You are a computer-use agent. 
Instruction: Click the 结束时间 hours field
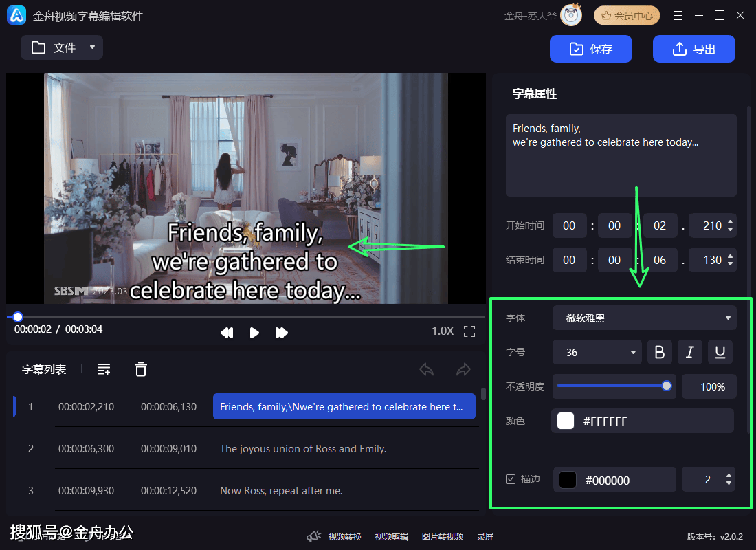click(570, 260)
